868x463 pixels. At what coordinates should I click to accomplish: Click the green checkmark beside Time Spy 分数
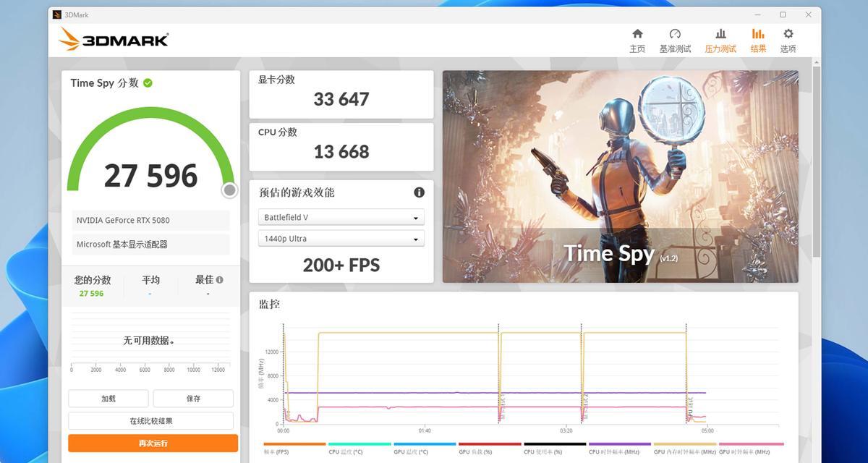pyautogui.click(x=148, y=83)
